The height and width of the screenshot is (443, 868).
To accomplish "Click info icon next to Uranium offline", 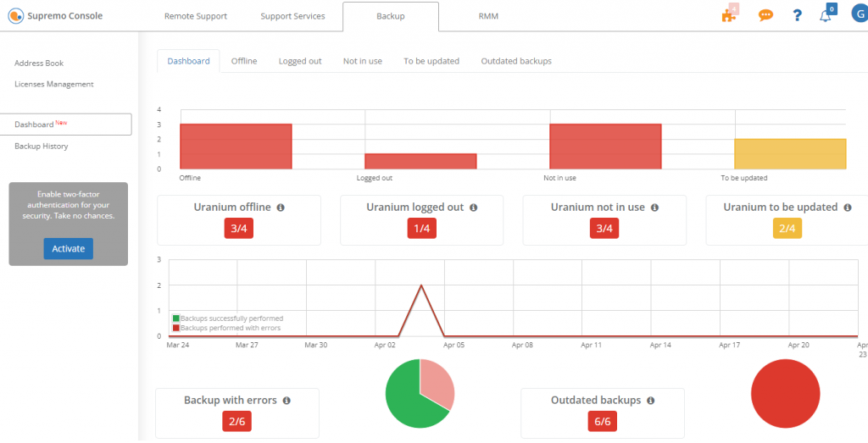I will [x=281, y=208].
